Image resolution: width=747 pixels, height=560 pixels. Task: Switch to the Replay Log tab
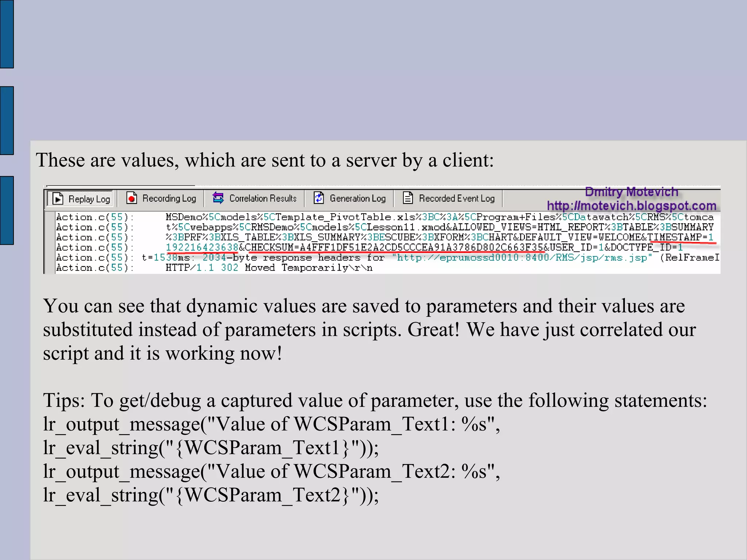point(81,199)
